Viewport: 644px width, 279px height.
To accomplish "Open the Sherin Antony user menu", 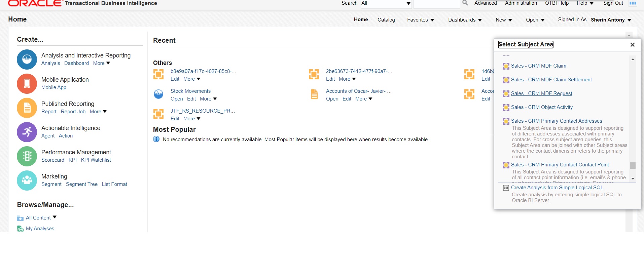I will (x=611, y=20).
